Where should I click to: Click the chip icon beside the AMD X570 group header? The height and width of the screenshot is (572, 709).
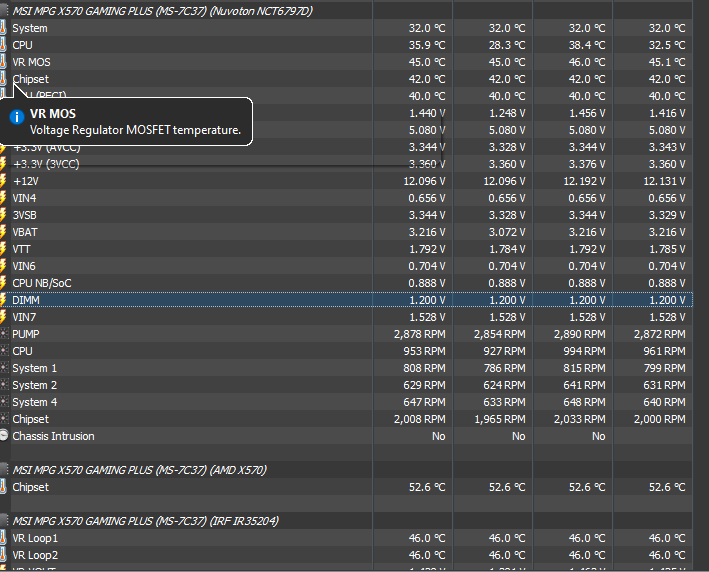tap(4, 470)
